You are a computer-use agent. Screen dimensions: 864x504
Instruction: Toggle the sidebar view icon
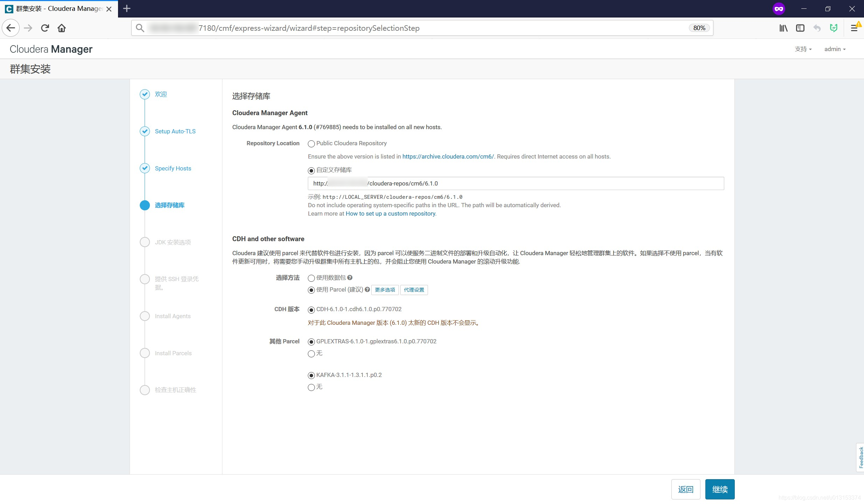pos(800,28)
